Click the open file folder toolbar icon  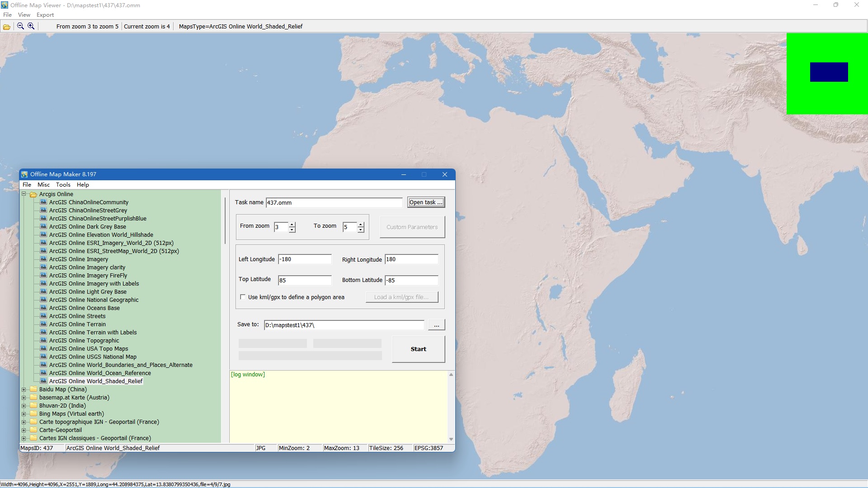pyautogui.click(x=7, y=27)
